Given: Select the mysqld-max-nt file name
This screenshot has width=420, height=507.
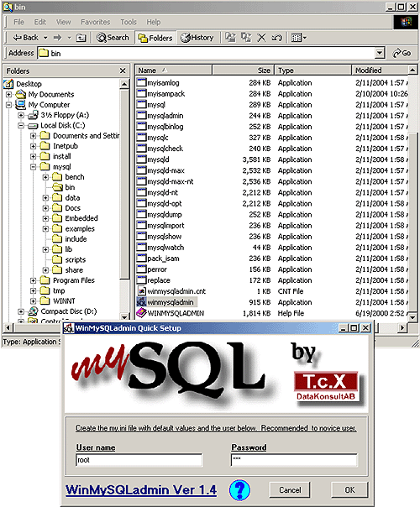Looking at the screenshot, I should coord(171,181).
